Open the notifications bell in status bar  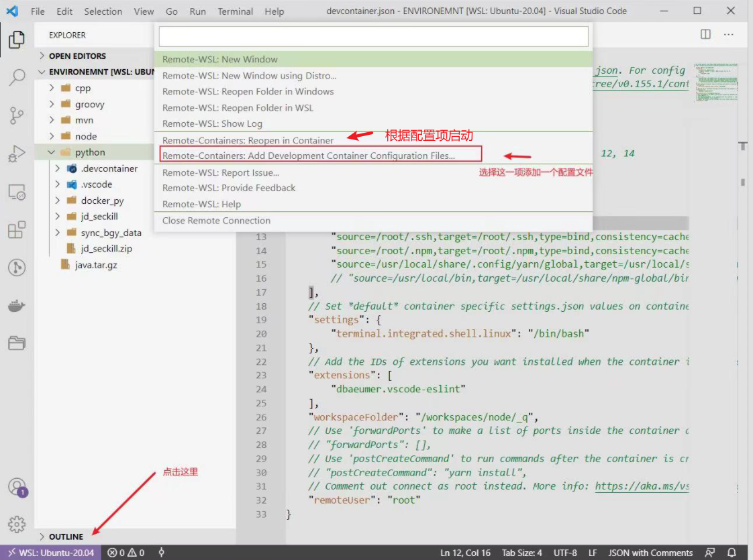tap(732, 553)
